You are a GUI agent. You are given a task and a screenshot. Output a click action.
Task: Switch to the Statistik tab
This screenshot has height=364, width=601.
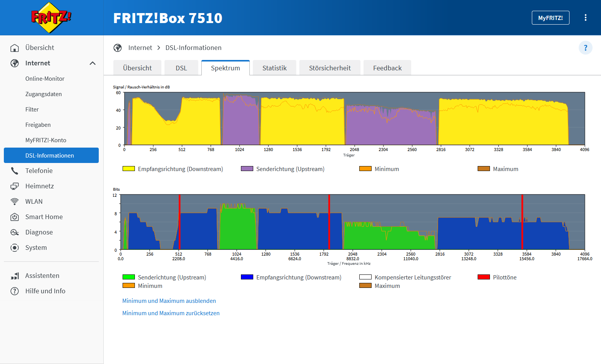(274, 68)
